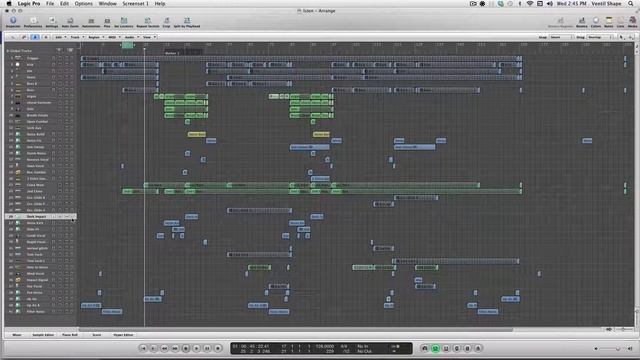The height and width of the screenshot is (360, 640).
Task: Open the Track dropdown menu
Action: coord(77,37)
